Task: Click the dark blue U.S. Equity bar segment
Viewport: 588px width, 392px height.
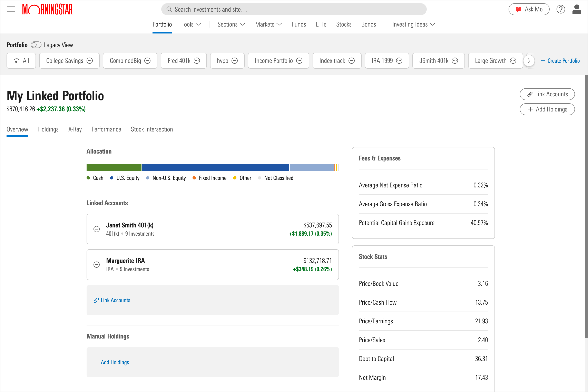Action: (x=216, y=167)
